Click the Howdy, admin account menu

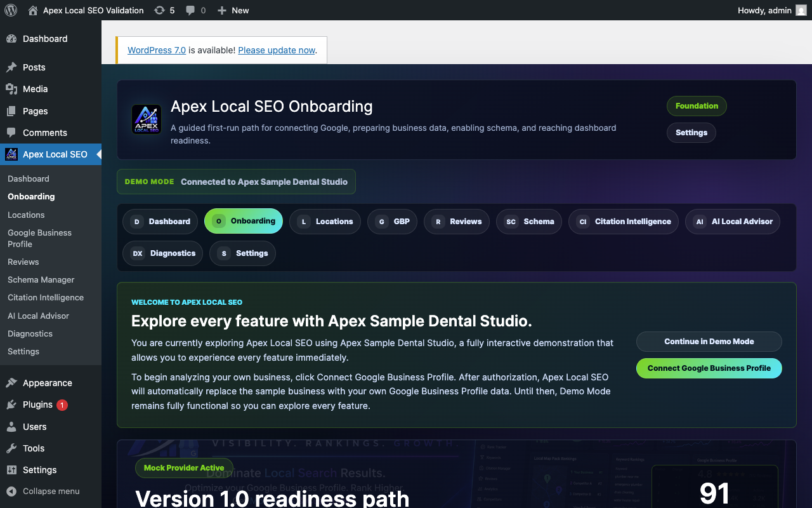pyautogui.click(x=772, y=10)
